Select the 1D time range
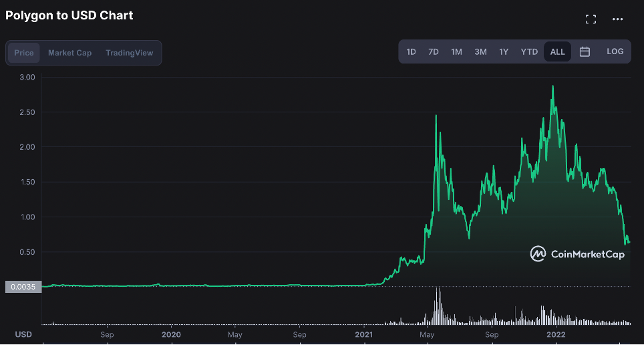This screenshot has height=345, width=644. click(411, 51)
